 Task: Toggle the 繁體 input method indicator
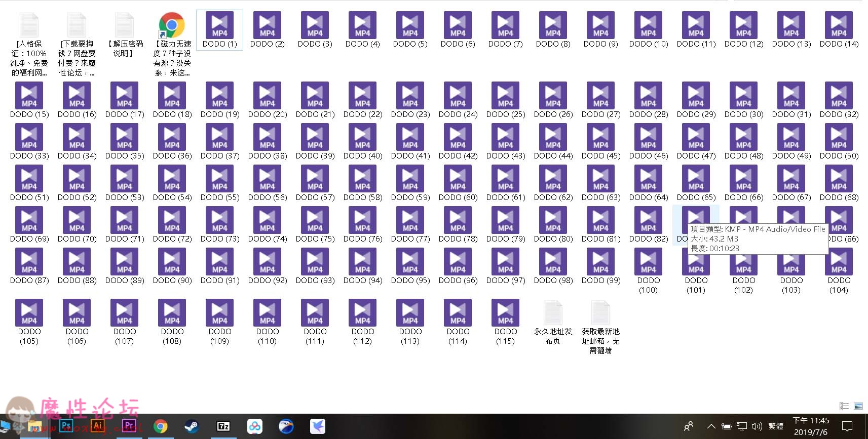775,426
